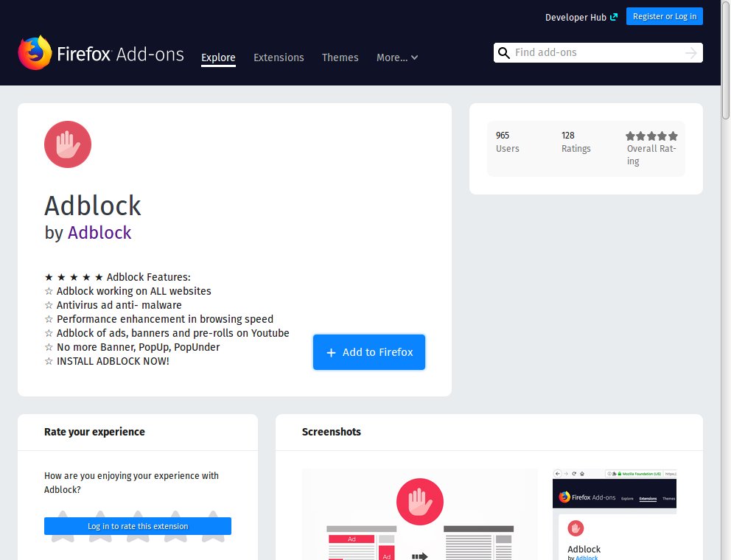Click the overall rating stars
This screenshot has height=560, width=731.
(651, 136)
